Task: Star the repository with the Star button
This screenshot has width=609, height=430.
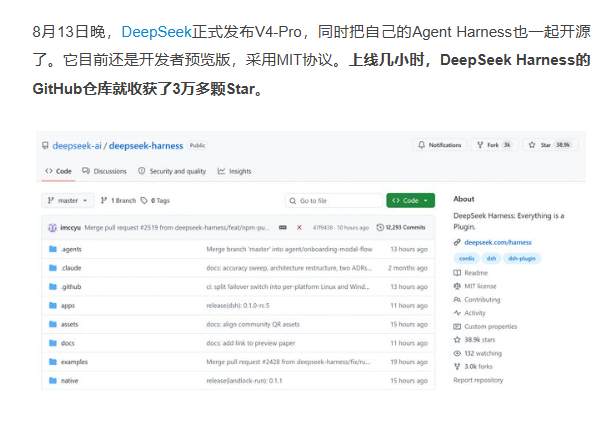Action: pyautogui.click(x=549, y=145)
